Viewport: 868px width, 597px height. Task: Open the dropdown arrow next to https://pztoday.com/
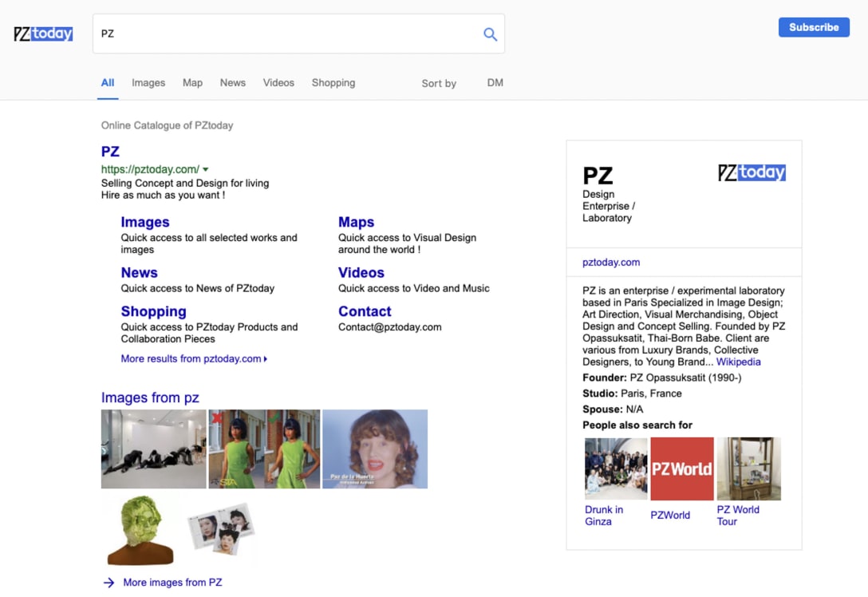click(x=205, y=169)
